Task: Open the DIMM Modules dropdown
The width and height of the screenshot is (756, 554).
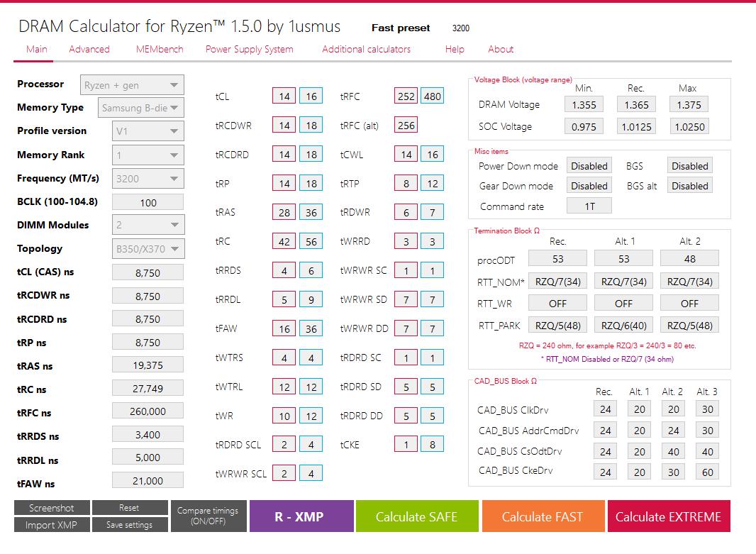Action: [148, 225]
